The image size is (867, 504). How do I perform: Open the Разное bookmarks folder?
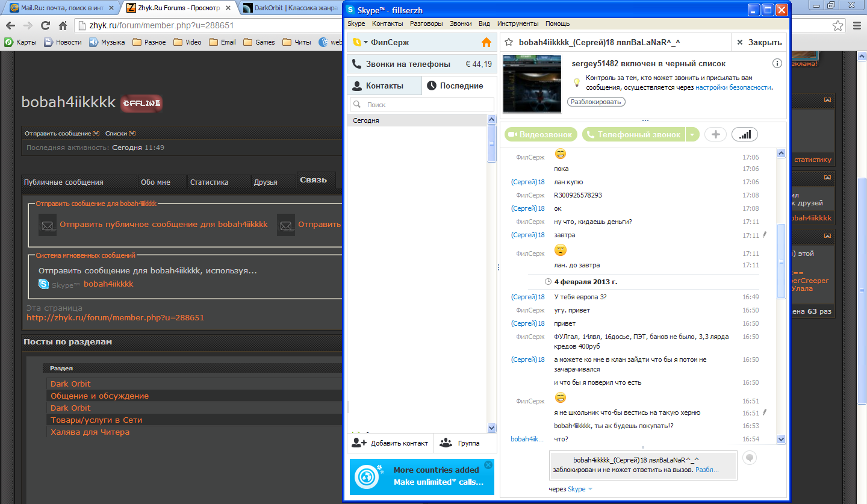[149, 42]
